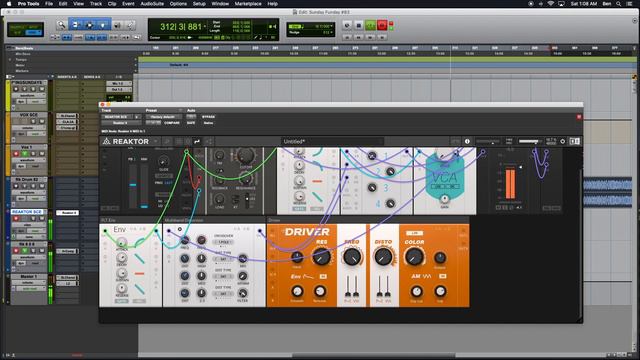Select the Grabber tool in the toolbar
The image size is (640, 360).
point(103,25)
